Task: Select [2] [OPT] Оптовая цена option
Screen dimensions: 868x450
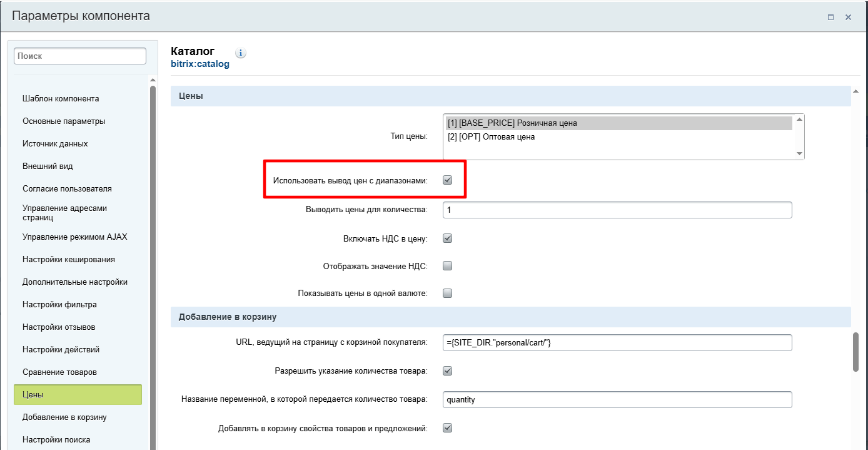Action: coord(492,137)
